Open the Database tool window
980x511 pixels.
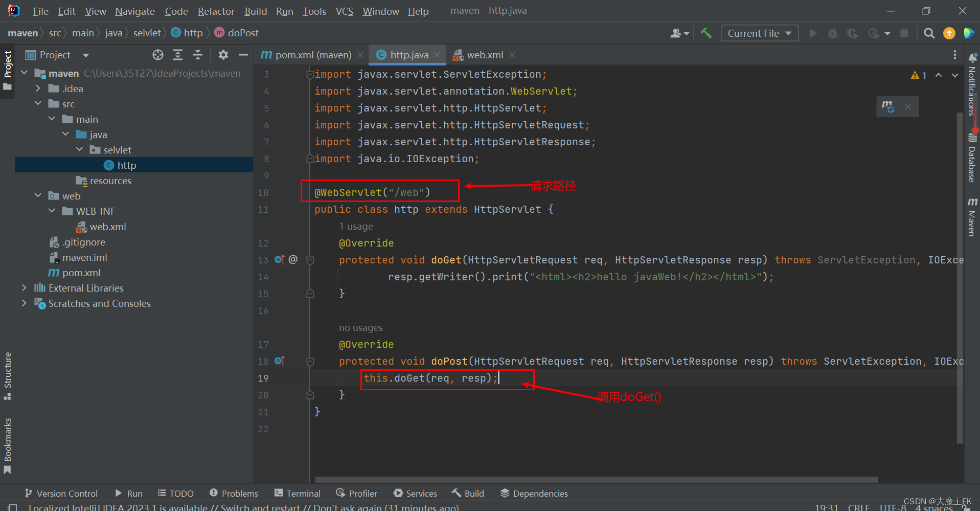pyautogui.click(x=972, y=158)
